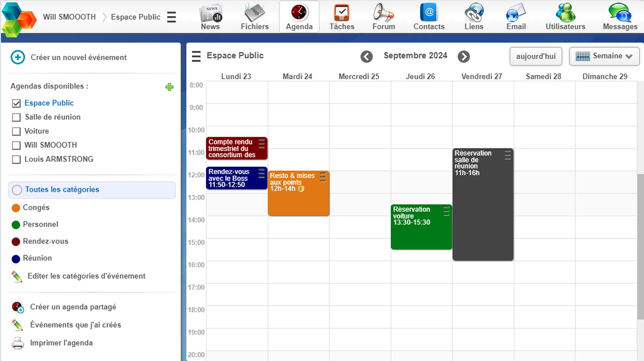Click the calendar vertical scrollbar
The height and width of the screenshot is (361, 644).
(x=640, y=247)
